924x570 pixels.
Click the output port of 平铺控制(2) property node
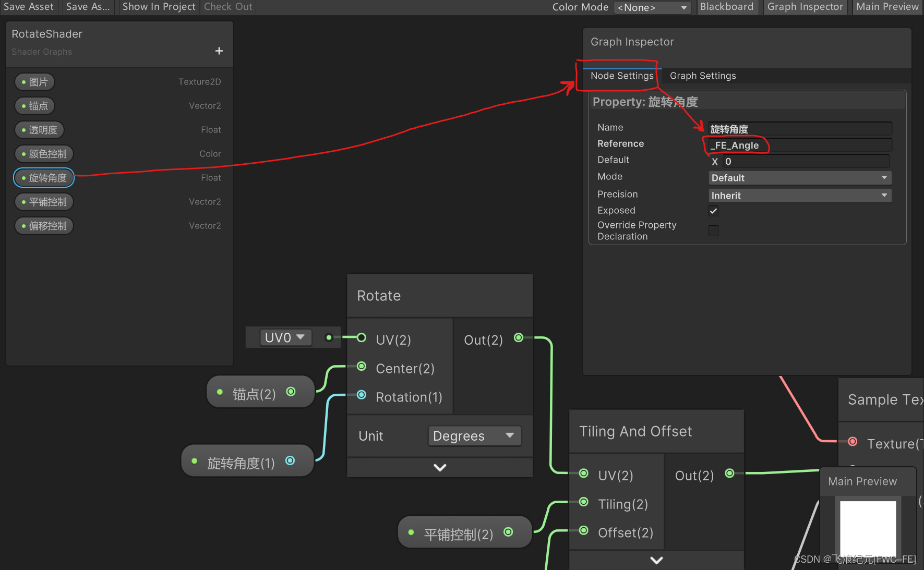coord(508,532)
